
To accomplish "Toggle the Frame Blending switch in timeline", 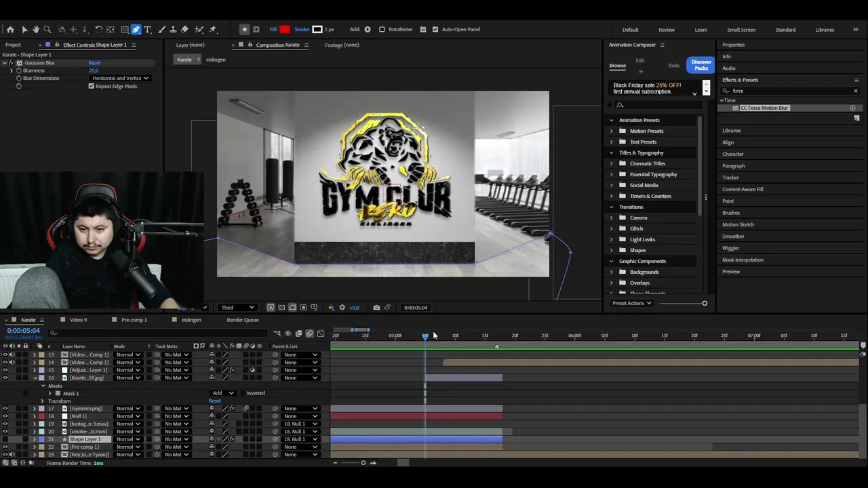I will (x=298, y=333).
